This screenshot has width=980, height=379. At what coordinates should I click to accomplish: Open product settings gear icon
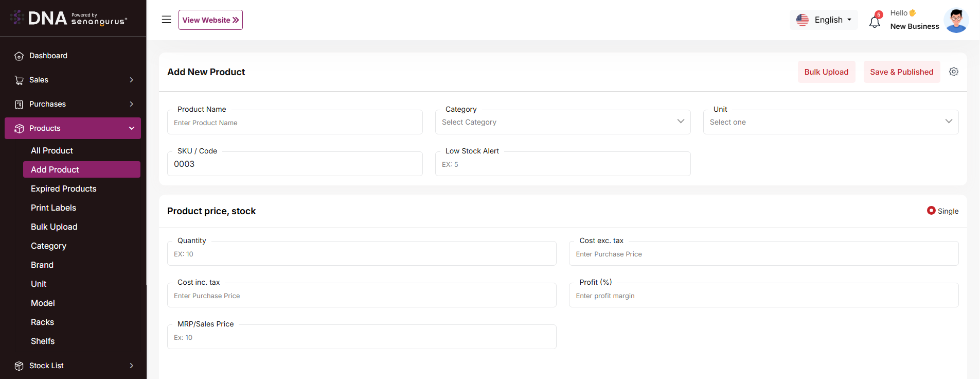click(x=954, y=72)
